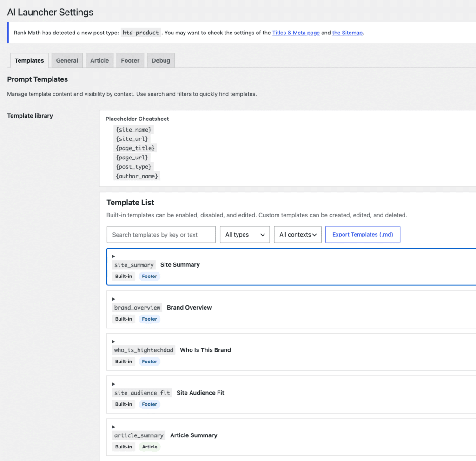The height and width of the screenshot is (461, 476).
Task: Click the Placeholder Cheatsheet heading
Action: [x=137, y=119]
